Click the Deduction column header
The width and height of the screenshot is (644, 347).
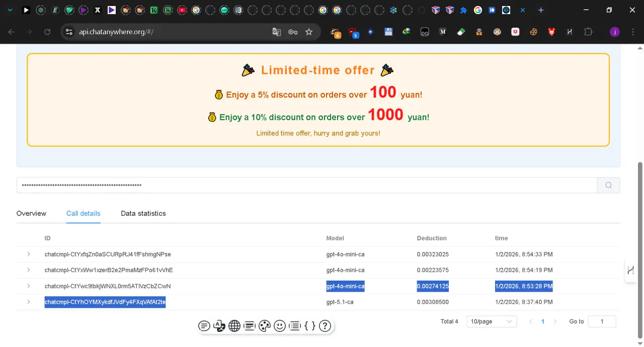coord(432,238)
